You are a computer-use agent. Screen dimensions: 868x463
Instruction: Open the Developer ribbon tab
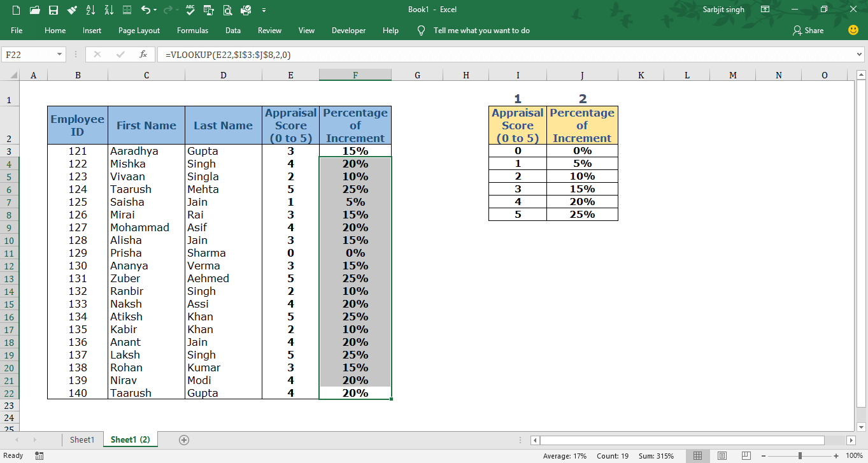point(348,31)
